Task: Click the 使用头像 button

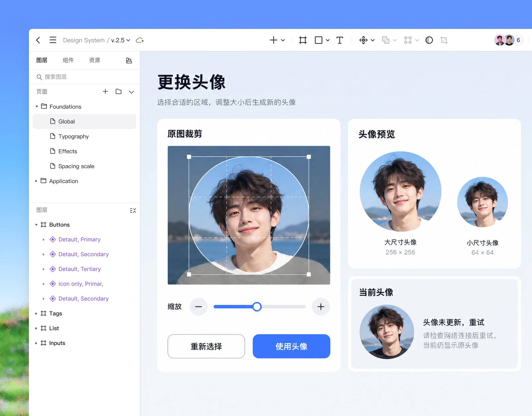Action: 291,346
